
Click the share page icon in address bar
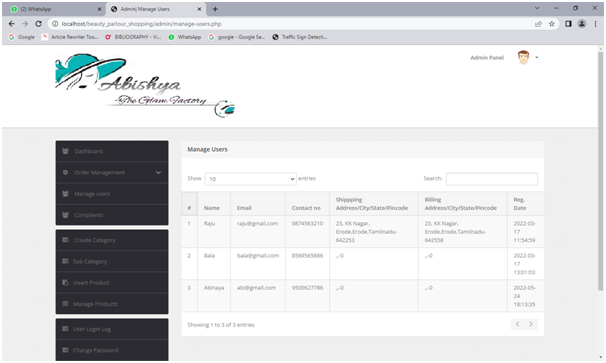[x=538, y=24]
